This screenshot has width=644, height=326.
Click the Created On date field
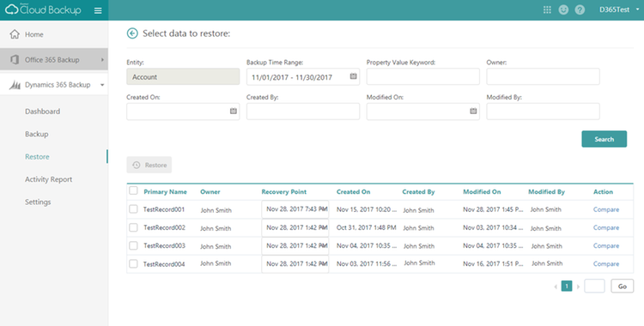coord(183,112)
